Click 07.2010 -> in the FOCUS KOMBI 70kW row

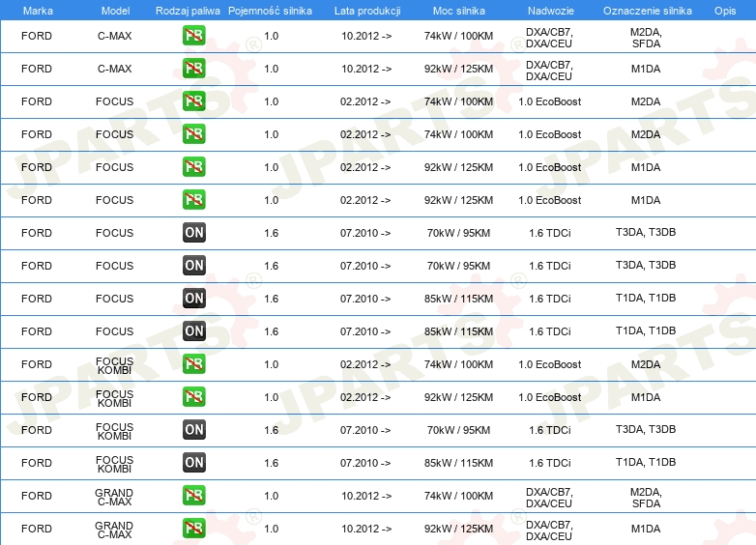click(365, 430)
